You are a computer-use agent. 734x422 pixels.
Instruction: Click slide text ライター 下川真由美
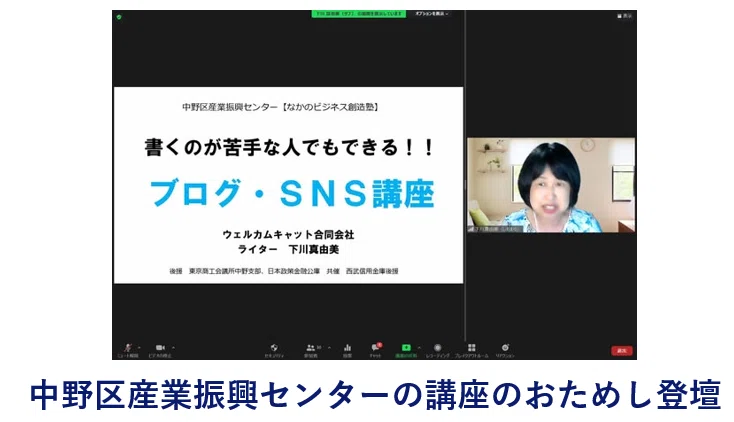[x=288, y=250]
